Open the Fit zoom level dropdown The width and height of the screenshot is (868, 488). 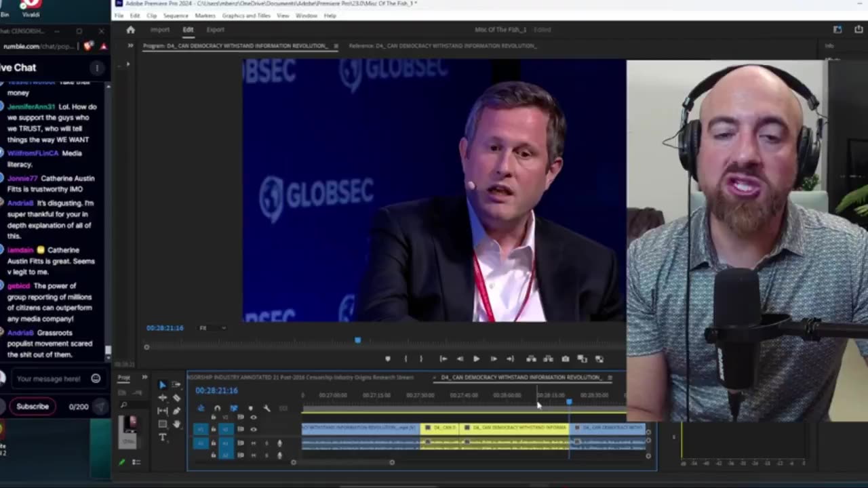(x=212, y=328)
